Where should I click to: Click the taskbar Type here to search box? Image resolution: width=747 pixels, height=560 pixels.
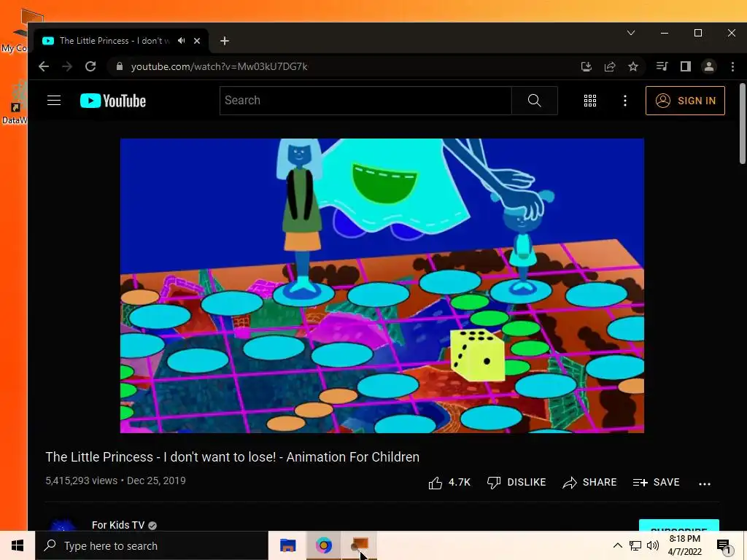point(152,545)
